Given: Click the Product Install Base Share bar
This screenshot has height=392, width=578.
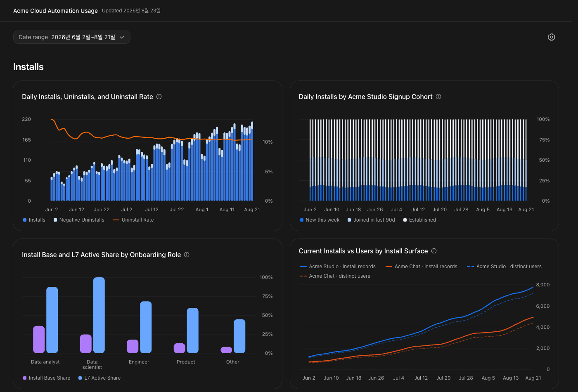Looking at the screenshot, I should point(180,348).
